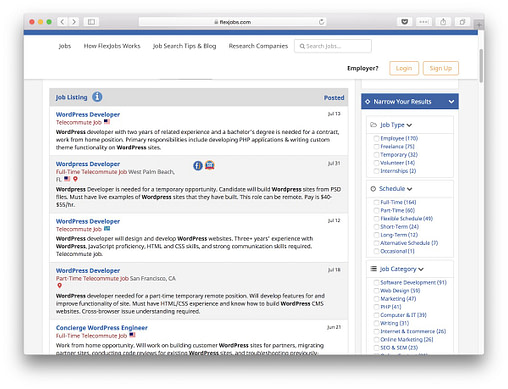Collapse the Job Category section
The width and height of the screenshot is (508, 389).
[x=421, y=269]
